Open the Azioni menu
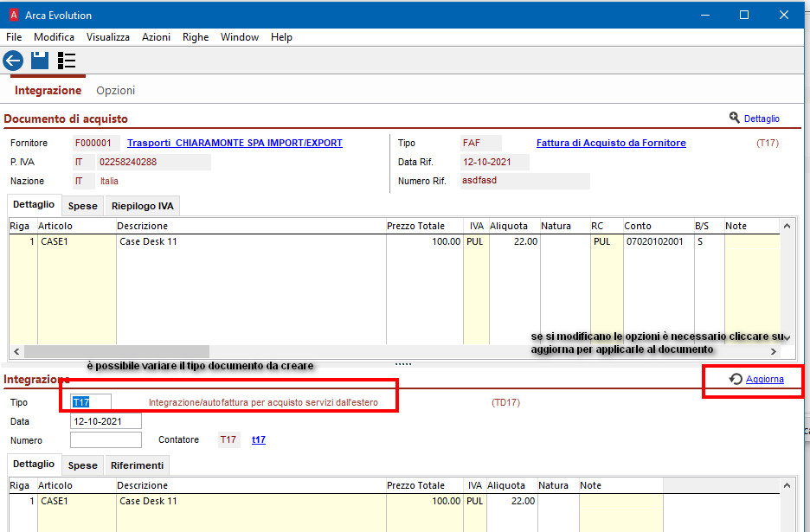The height and width of the screenshot is (532, 810). point(156,37)
